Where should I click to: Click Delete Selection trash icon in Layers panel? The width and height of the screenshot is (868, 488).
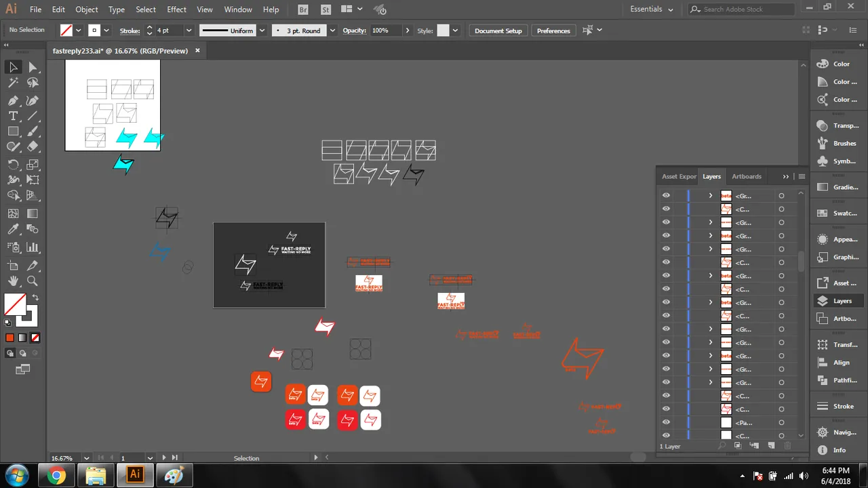point(787,445)
